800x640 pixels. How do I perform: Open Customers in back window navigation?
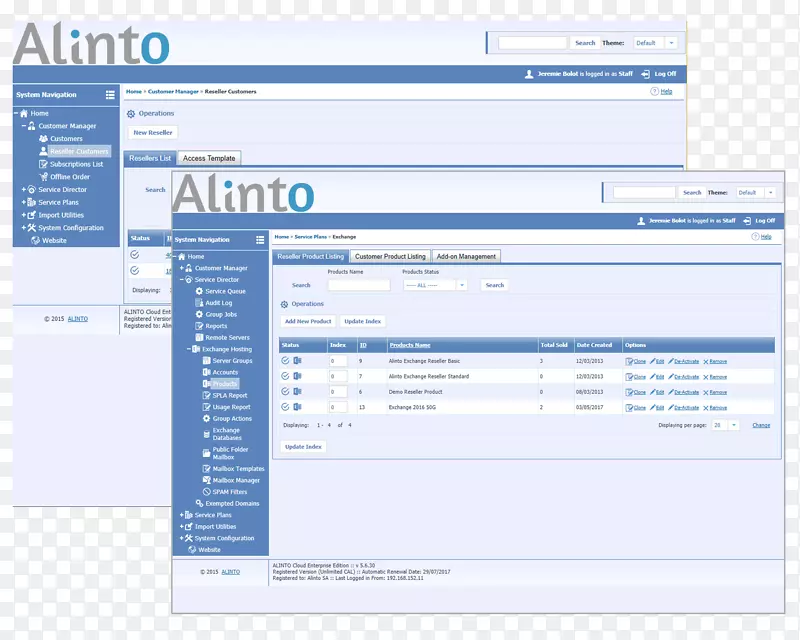[66, 139]
